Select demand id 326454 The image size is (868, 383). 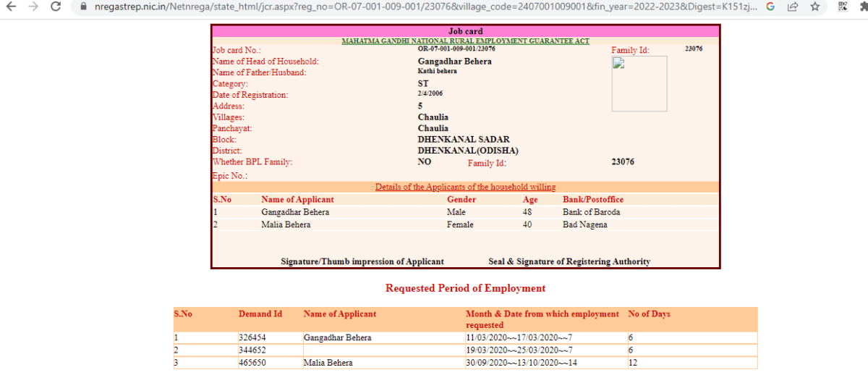coord(252,338)
